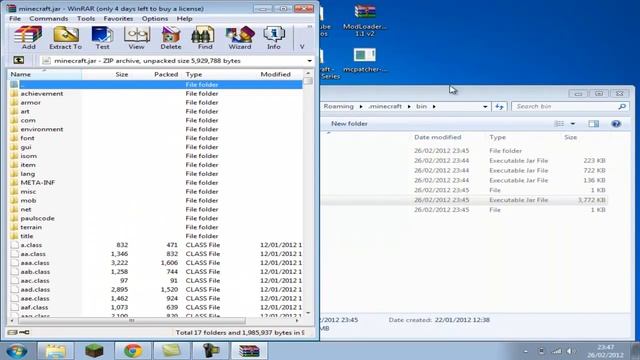640x360 pixels.
Task: Click the network signal tray icon
Action: point(557,351)
